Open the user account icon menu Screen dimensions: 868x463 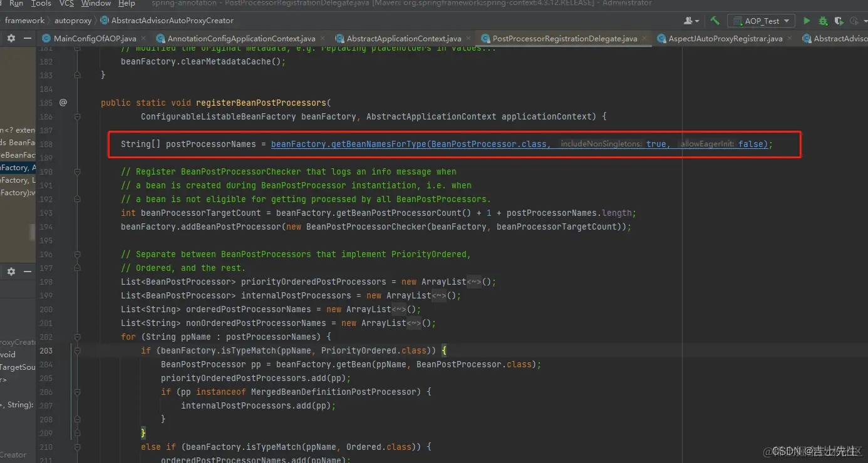(x=692, y=21)
